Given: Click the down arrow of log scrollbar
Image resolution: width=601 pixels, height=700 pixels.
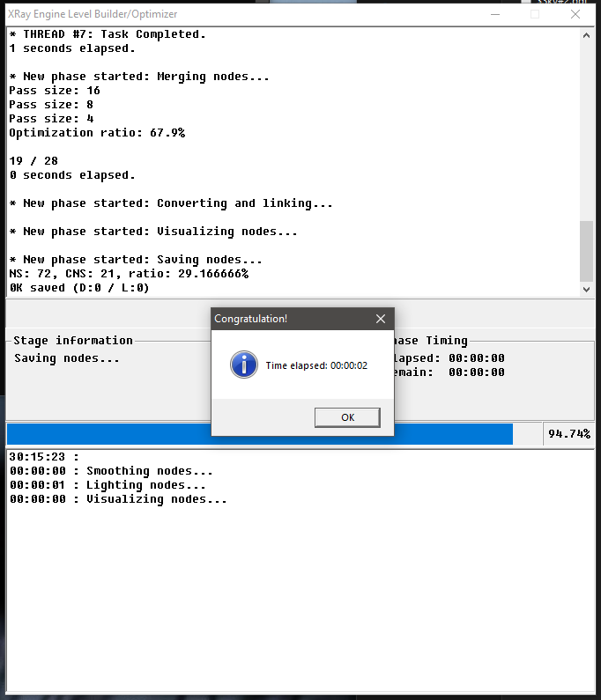Looking at the screenshot, I should pos(586,290).
